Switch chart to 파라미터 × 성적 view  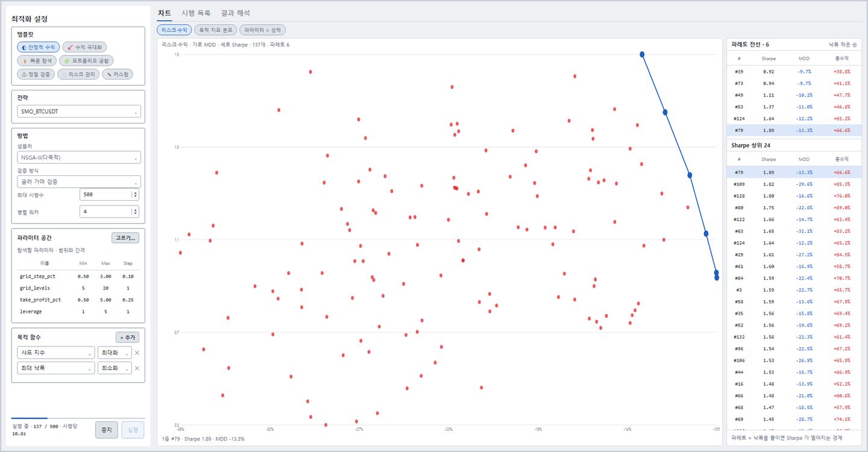(262, 30)
